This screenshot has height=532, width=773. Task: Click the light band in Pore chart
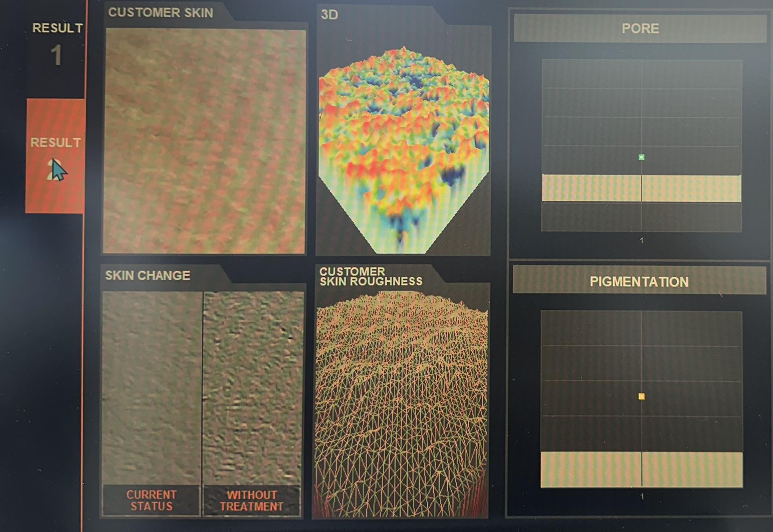pyautogui.click(x=641, y=188)
